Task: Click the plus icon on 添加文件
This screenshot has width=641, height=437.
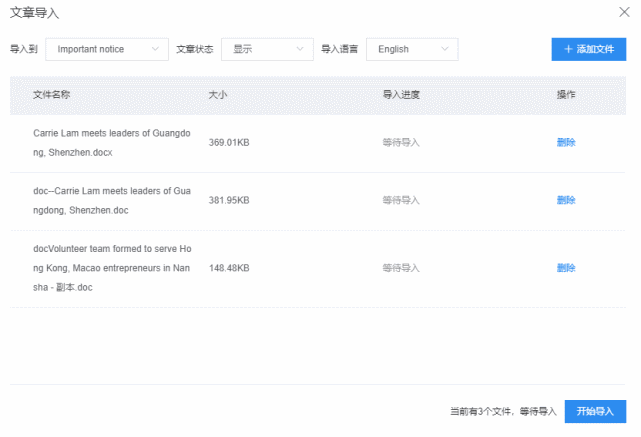Action: tap(568, 49)
